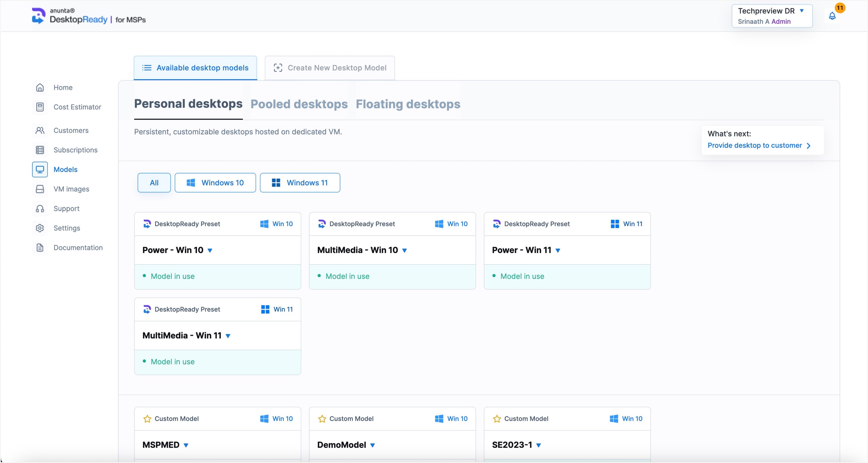Select the All filter button
This screenshot has width=868, height=463.
click(154, 183)
